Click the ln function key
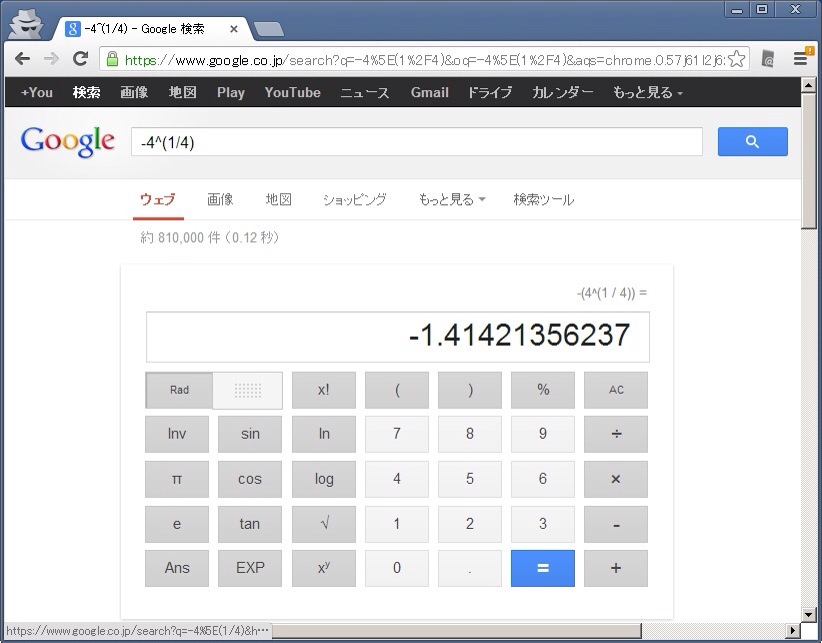The height and width of the screenshot is (643, 822). point(323,434)
